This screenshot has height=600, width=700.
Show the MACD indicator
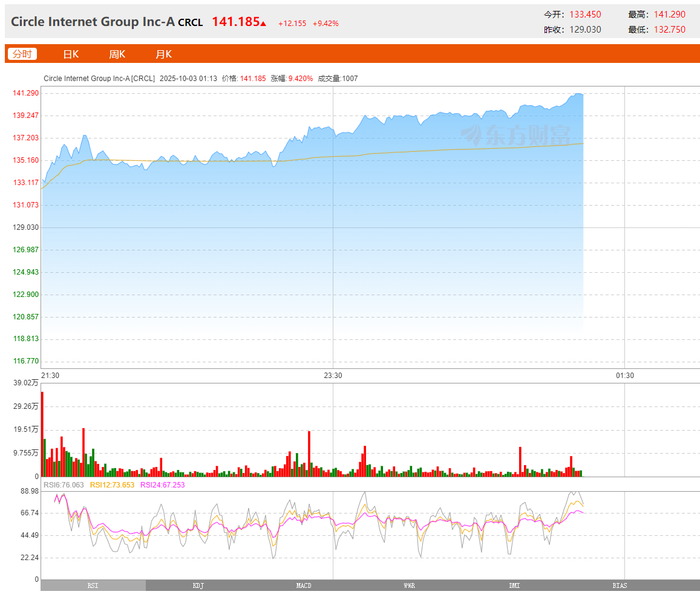[x=304, y=585]
